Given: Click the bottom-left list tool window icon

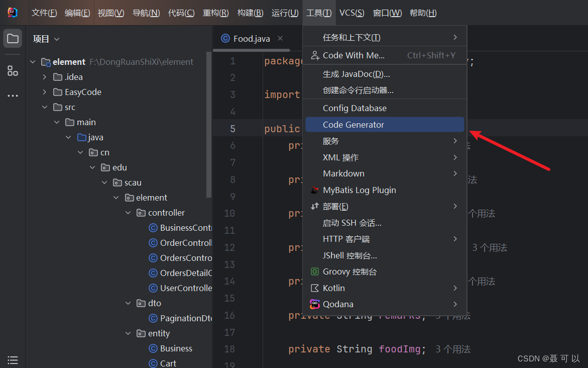Looking at the screenshot, I should (x=13, y=360).
